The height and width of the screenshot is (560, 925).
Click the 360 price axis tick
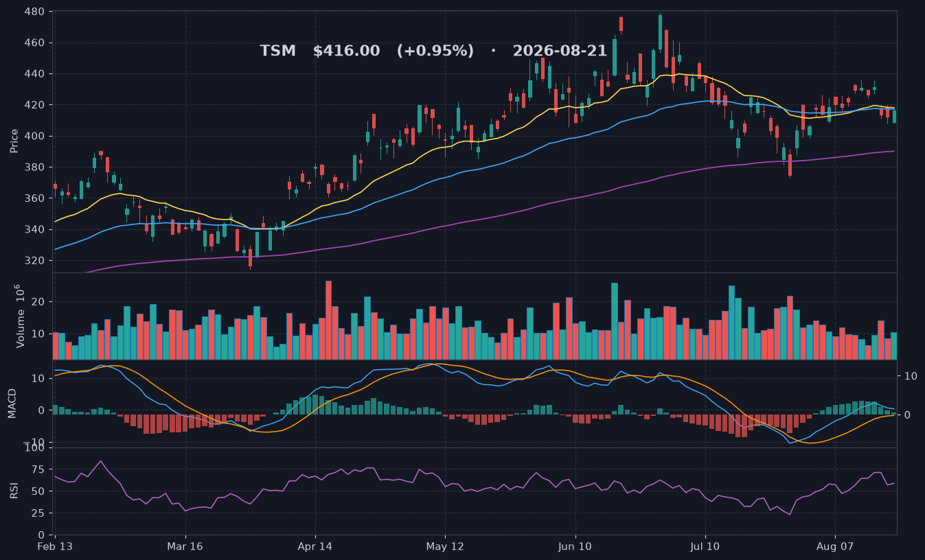(35, 198)
